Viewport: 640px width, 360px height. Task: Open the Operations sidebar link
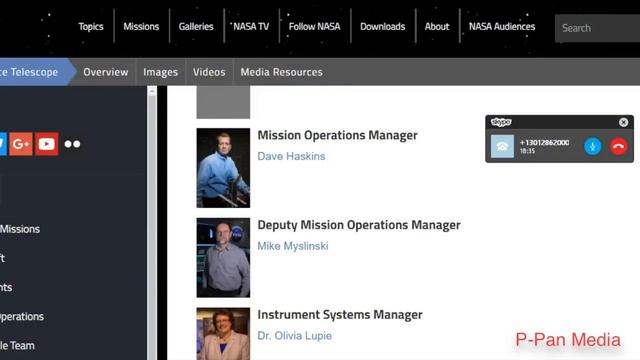tap(22, 317)
